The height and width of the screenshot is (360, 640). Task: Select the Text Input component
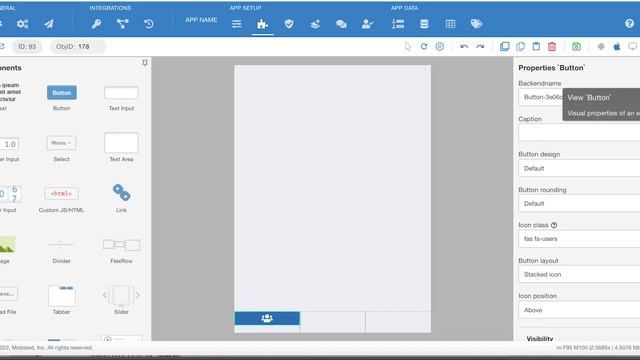121,98
